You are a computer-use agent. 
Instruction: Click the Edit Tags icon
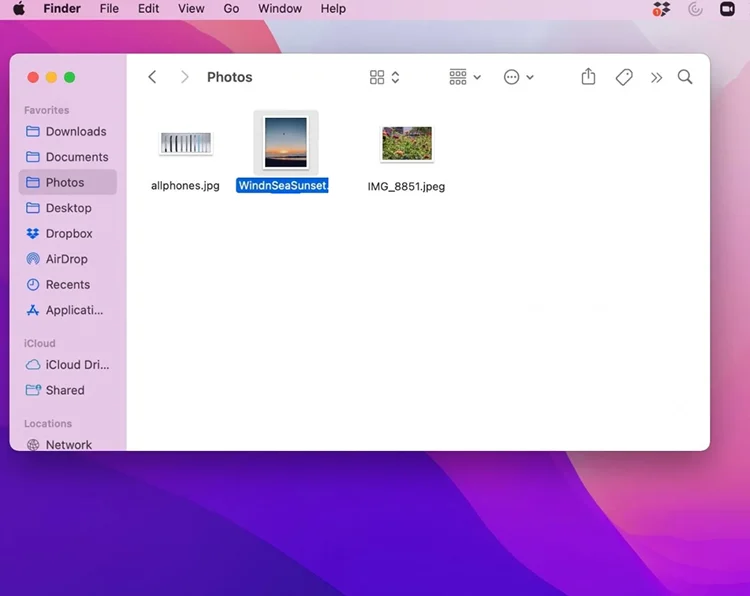(624, 77)
